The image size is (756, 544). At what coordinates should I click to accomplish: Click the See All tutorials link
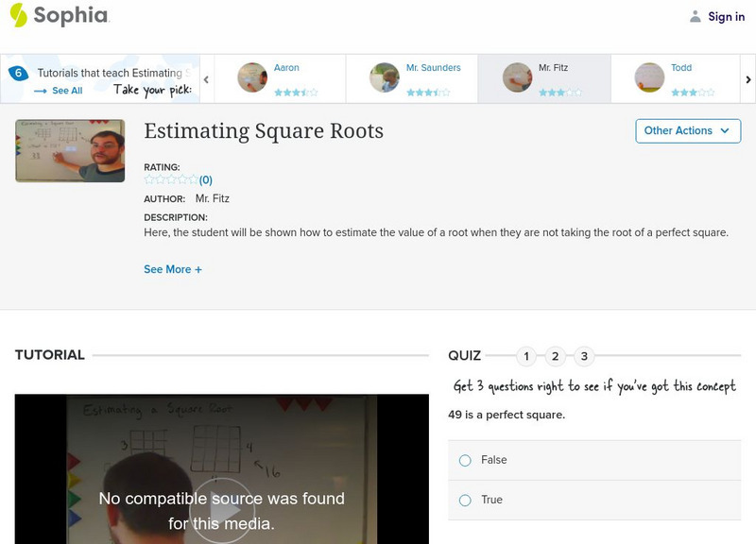click(59, 91)
